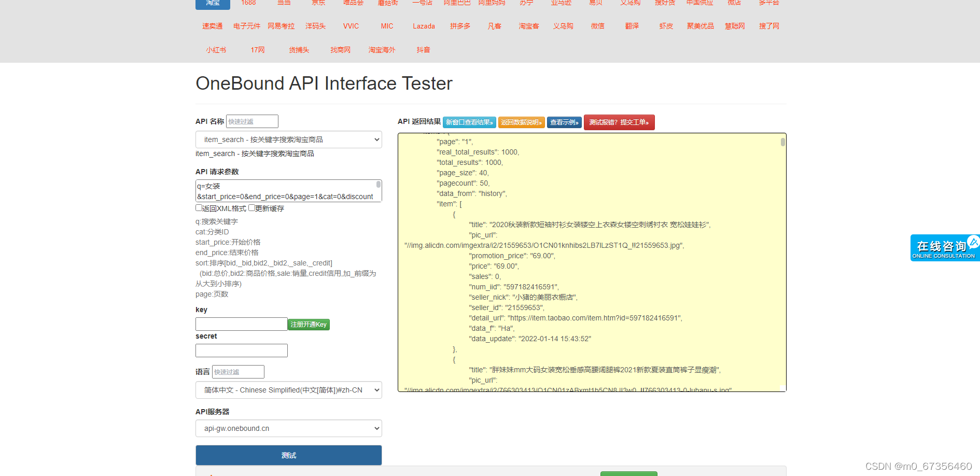Screen dimensions: 980x476
Task: Focus the secret input field
Action: 241,351
